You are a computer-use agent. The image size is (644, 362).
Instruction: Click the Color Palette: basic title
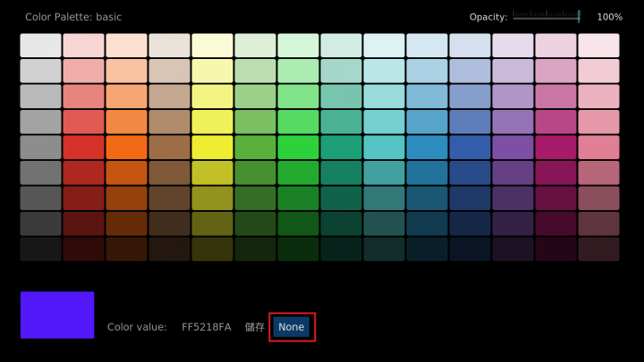(x=73, y=17)
